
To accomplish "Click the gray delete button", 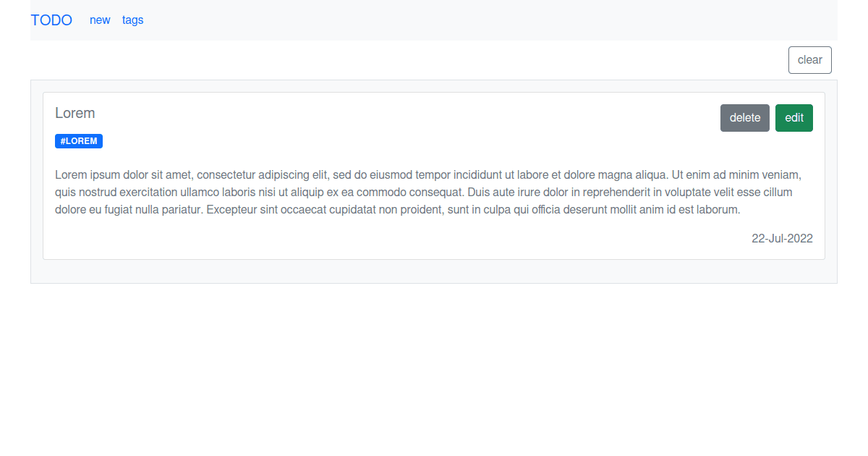I will (744, 117).
